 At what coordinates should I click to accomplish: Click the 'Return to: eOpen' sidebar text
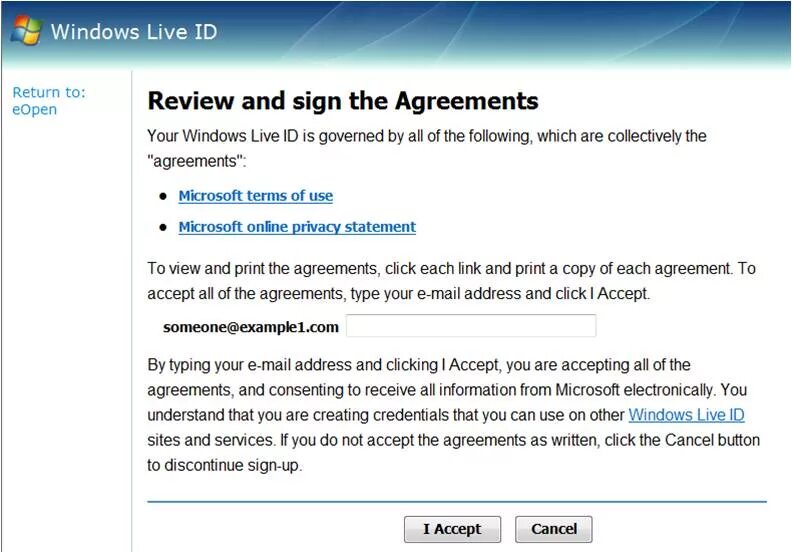tap(49, 101)
